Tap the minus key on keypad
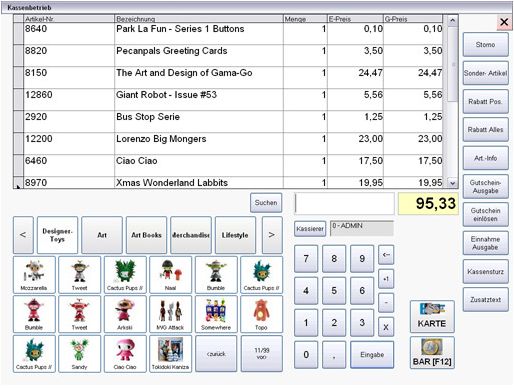 [x=386, y=303]
